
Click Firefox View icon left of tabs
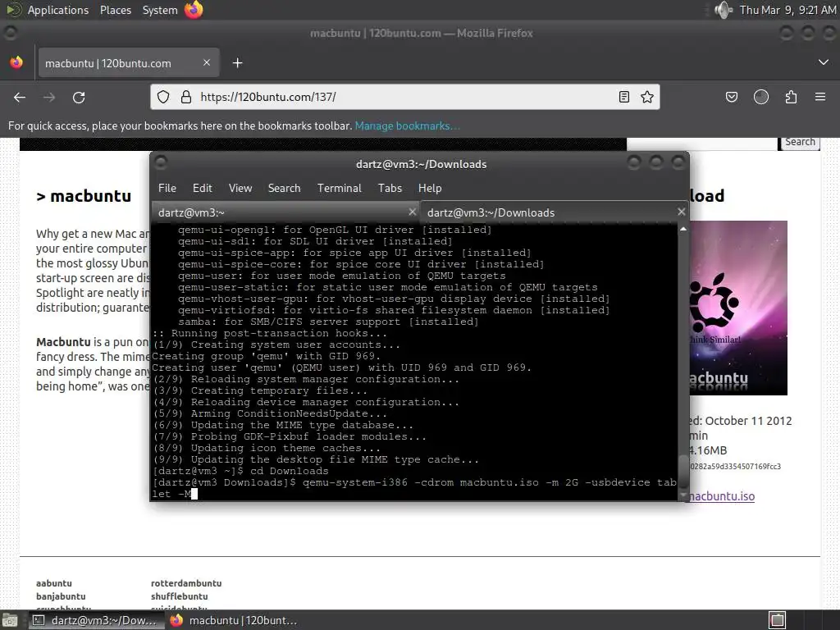(16, 62)
